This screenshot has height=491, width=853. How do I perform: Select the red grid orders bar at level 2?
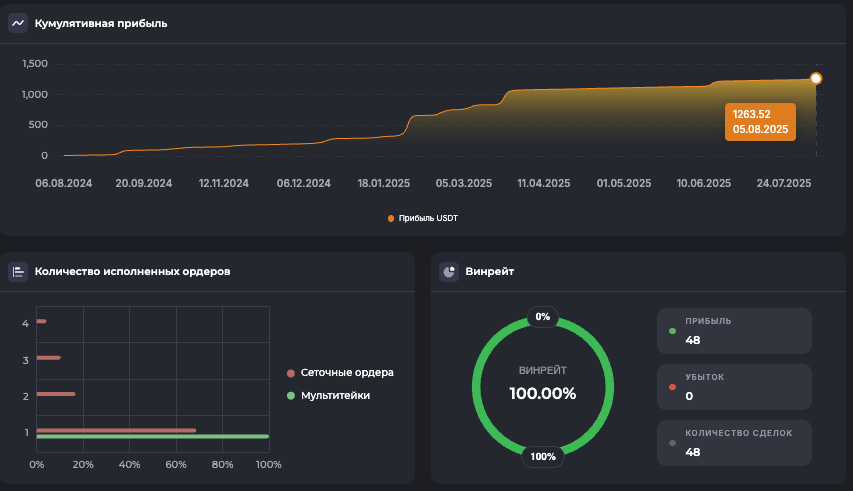56,394
